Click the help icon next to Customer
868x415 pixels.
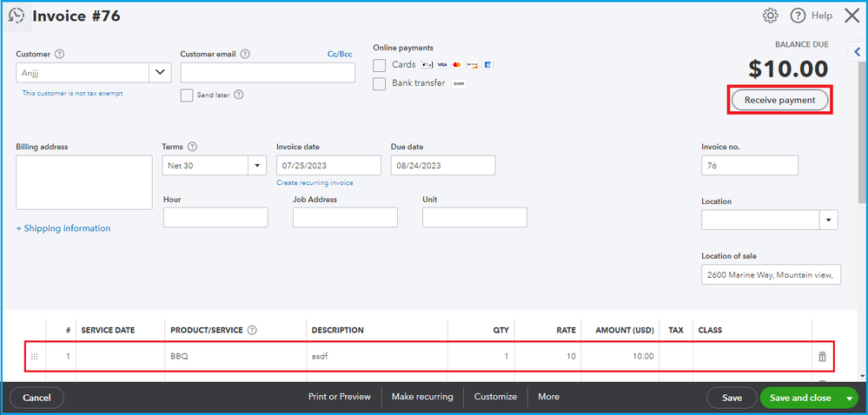tap(60, 54)
